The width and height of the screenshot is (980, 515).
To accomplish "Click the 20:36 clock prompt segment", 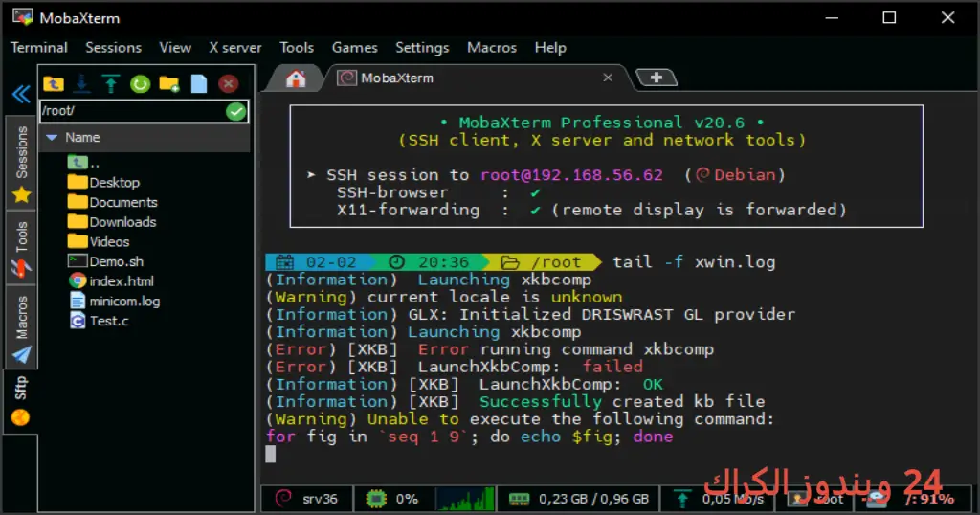I will (x=434, y=262).
